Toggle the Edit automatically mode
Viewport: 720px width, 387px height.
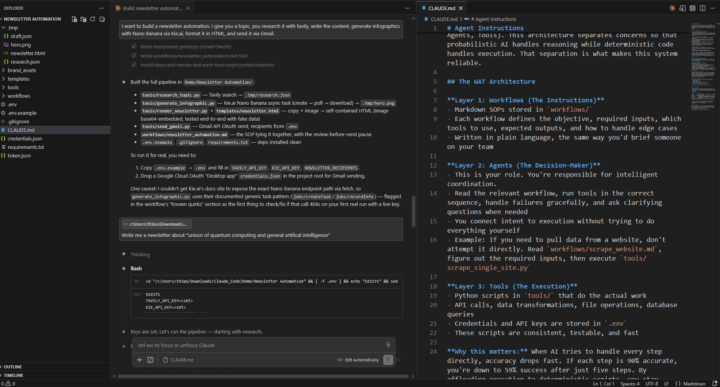tap(358, 360)
